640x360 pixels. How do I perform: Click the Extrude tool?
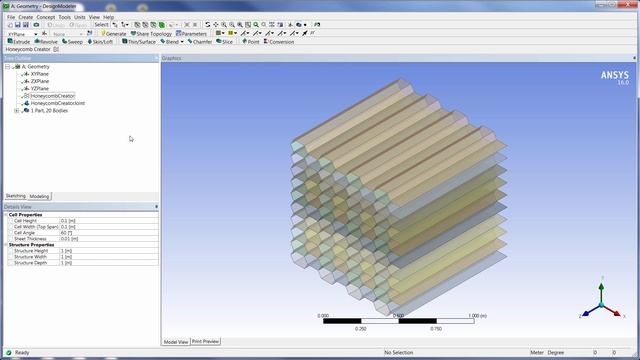pyautogui.click(x=19, y=42)
